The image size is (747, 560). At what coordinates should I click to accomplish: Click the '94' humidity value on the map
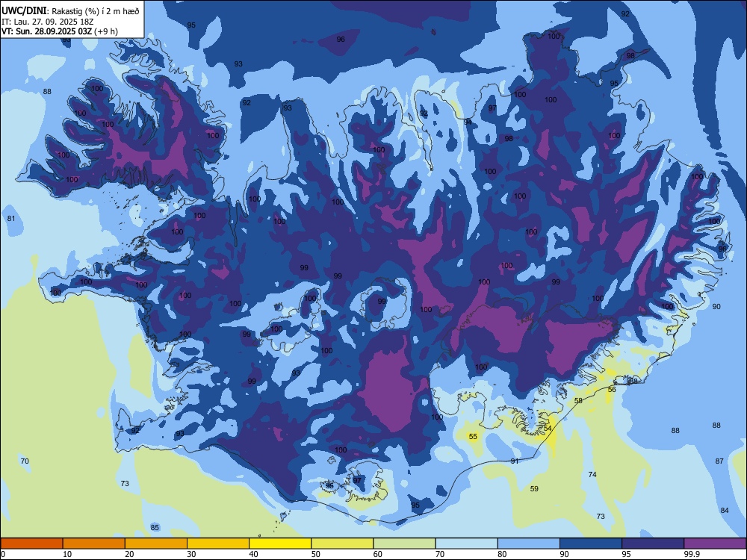[x=468, y=122]
